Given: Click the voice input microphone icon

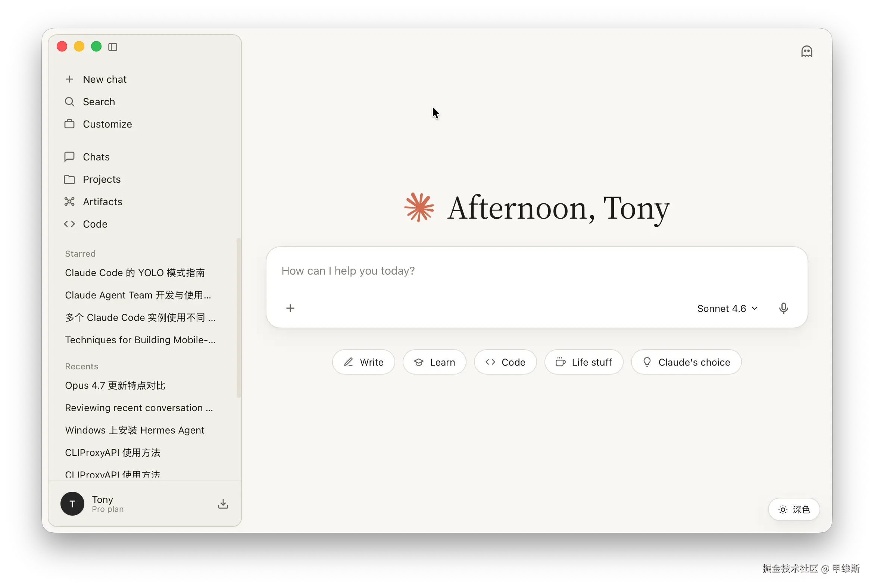Looking at the screenshot, I should pyautogui.click(x=783, y=308).
